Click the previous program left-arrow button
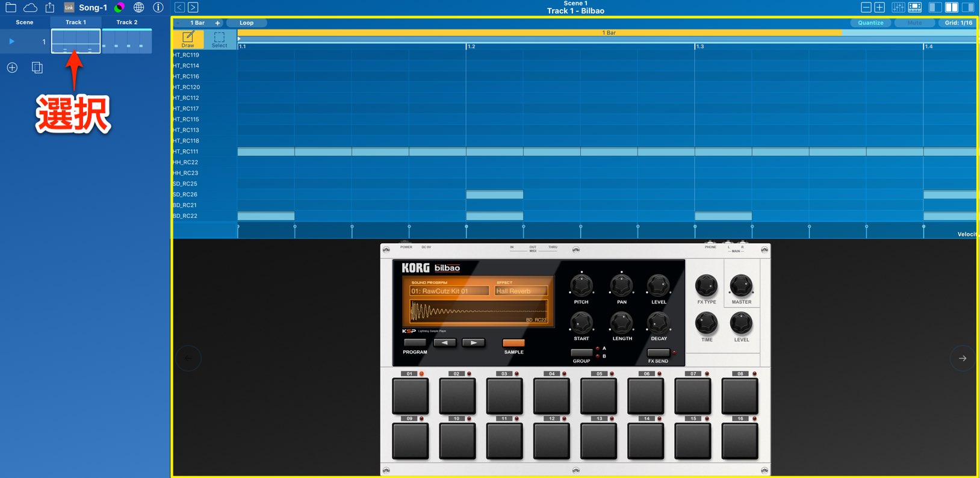980x478 pixels. click(444, 343)
